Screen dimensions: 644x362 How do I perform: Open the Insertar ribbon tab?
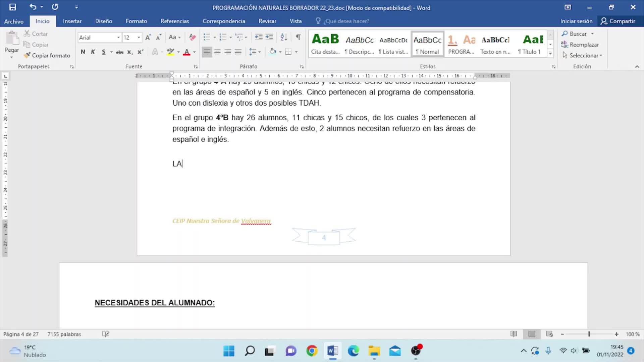72,21
